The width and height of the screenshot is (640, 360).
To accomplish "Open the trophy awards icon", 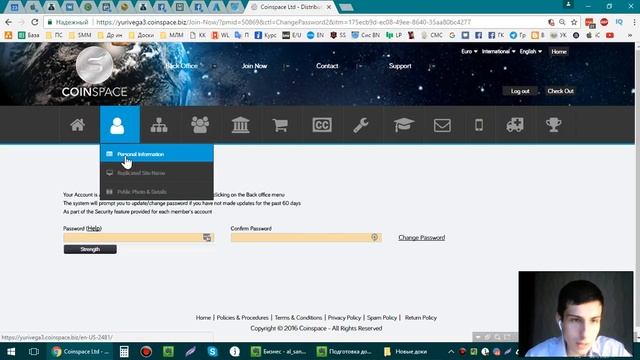I will pyautogui.click(x=553, y=125).
